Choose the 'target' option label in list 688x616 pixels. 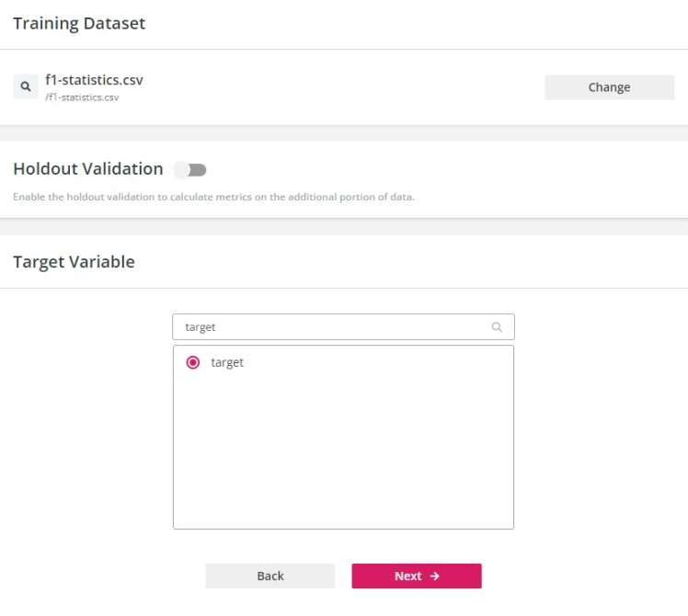(x=227, y=362)
